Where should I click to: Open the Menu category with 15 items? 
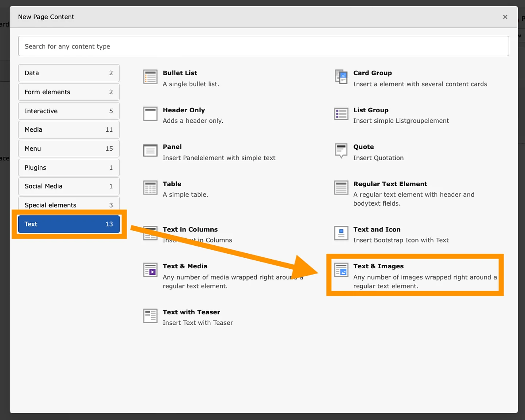point(69,149)
